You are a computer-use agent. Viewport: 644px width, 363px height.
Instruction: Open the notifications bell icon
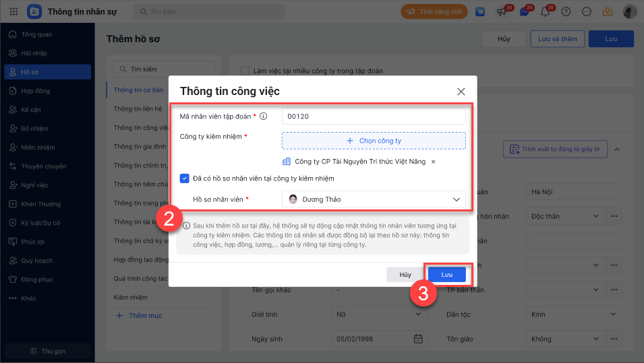545,11
